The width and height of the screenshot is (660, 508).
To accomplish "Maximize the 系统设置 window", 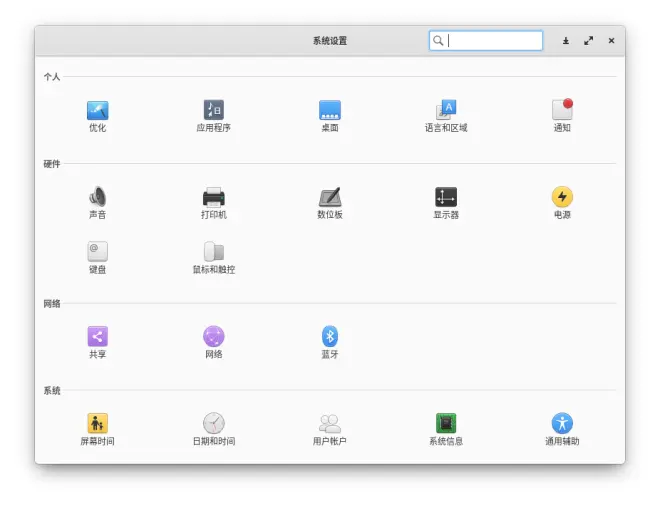I will pyautogui.click(x=588, y=40).
